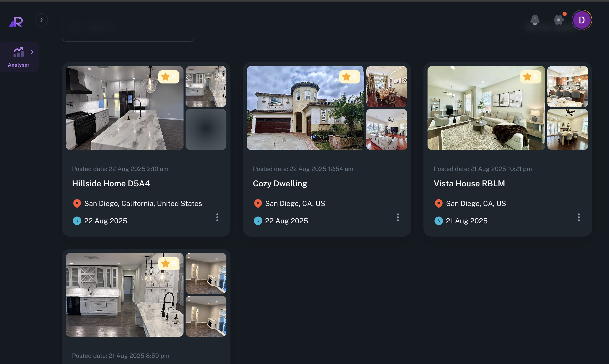Open the Hillside Home D5A4 listing
The image size is (609, 364).
[111, 184]
